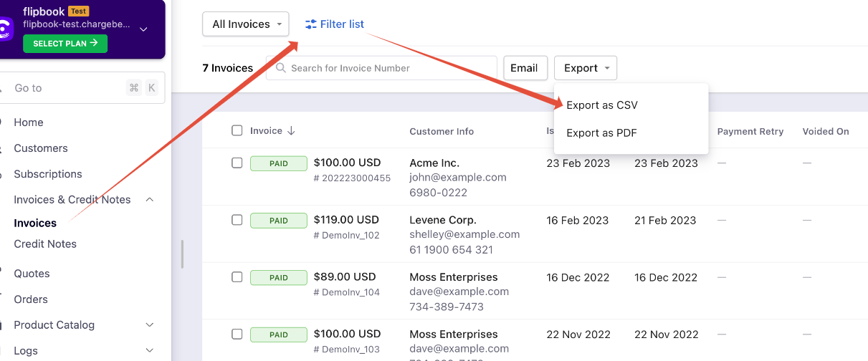The width and height of the screenshot is (868, 361).
Task: Click the filter sliders icon
Action: (310, 24)
